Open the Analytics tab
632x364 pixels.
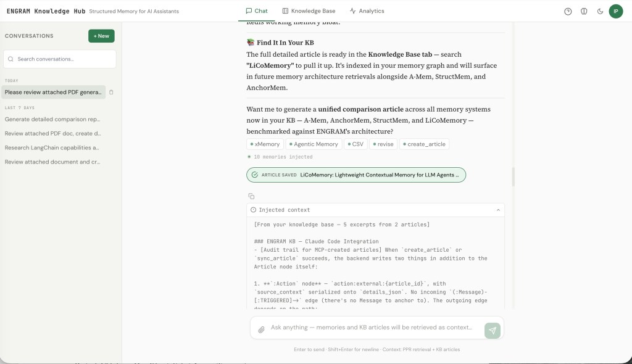click(x=367, y=11)
